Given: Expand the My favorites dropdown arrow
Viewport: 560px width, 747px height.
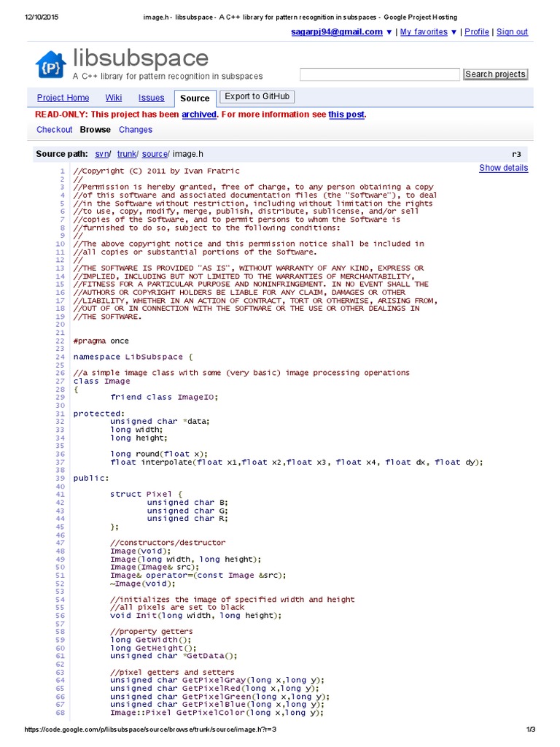Looking at the screenshot, I should [454, 32].
